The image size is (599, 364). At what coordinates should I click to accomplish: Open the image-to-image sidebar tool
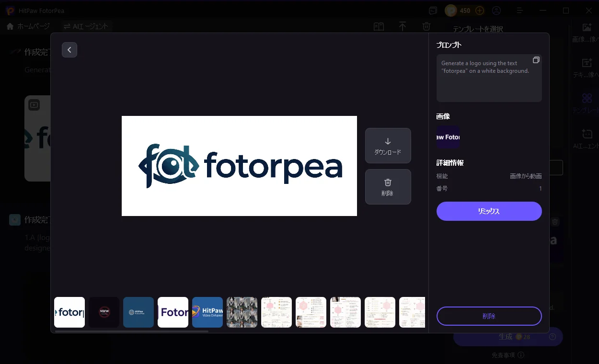(586, 33)
